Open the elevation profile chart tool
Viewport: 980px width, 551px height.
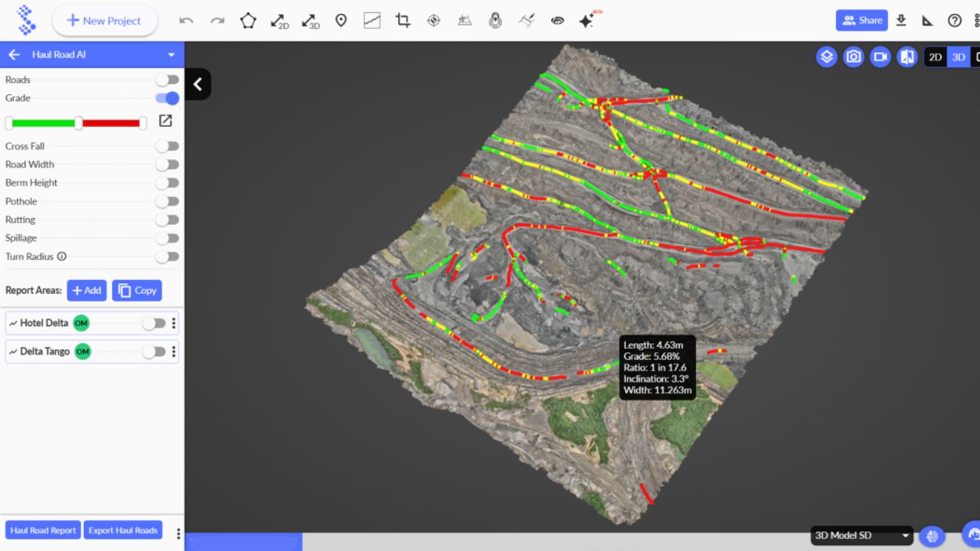coord(372,21)
